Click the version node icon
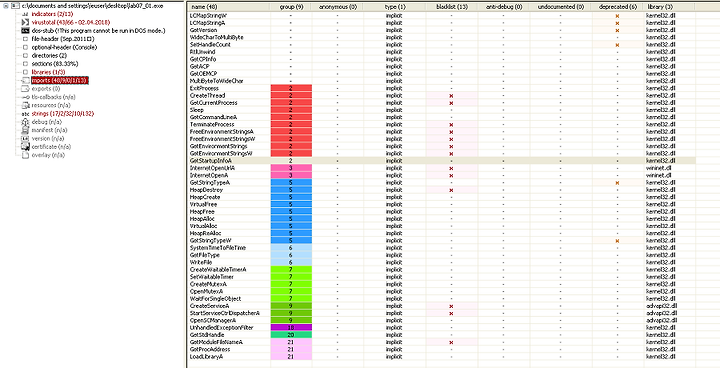The width and height of the screenshot is (720, 368). coord(26,138)
